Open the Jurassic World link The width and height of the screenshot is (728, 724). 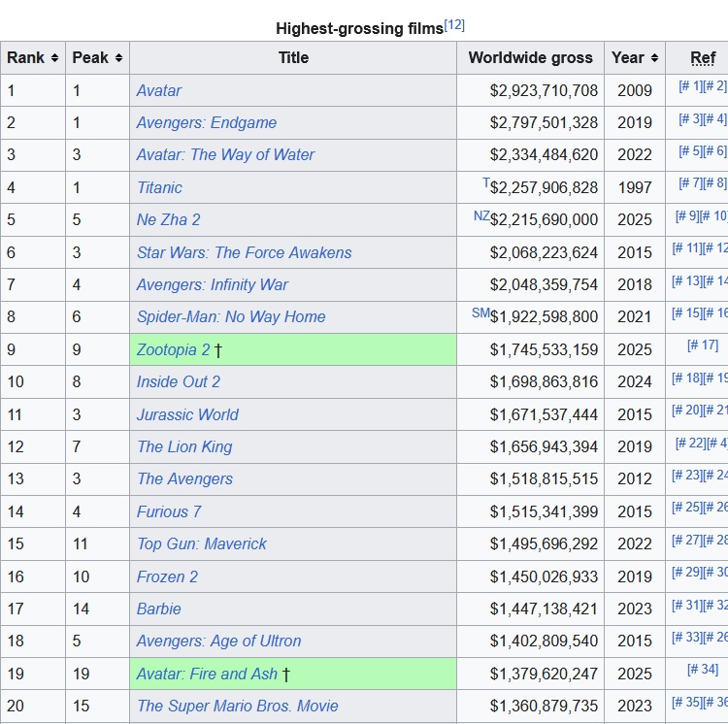[x=187, y=414]
